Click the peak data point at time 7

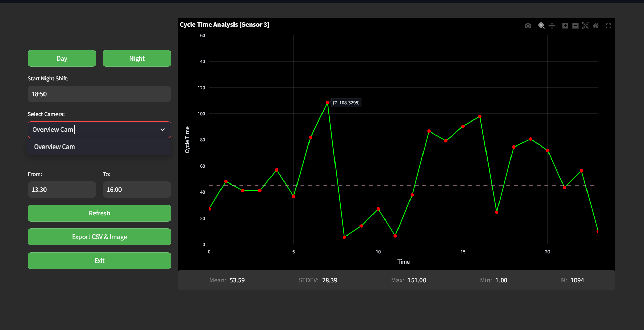[328, 103]
